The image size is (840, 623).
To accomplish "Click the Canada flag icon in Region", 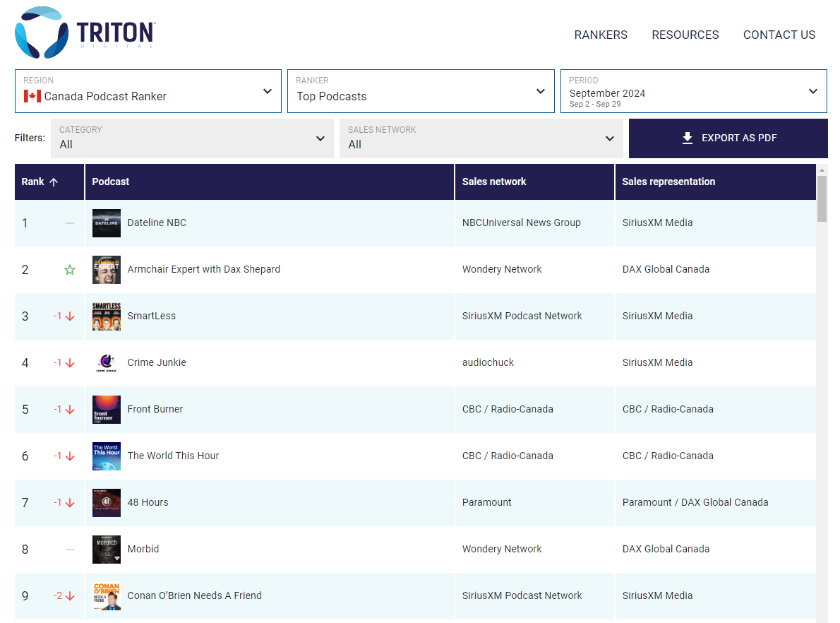I will tap(32, 96).
